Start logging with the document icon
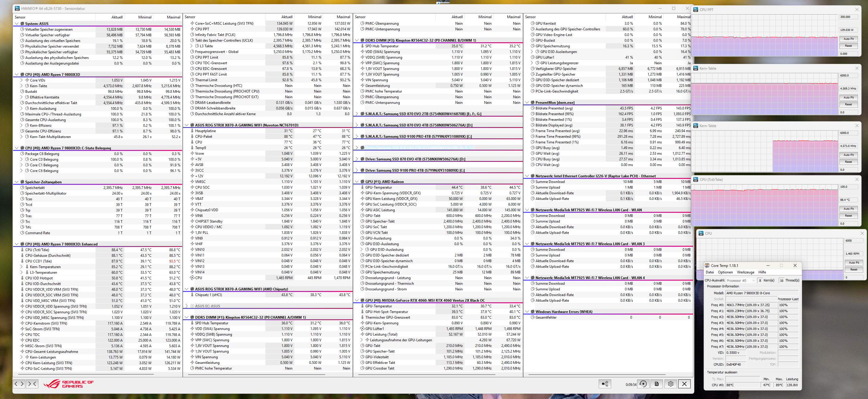The image size is (868, 399). click(657, 384)
